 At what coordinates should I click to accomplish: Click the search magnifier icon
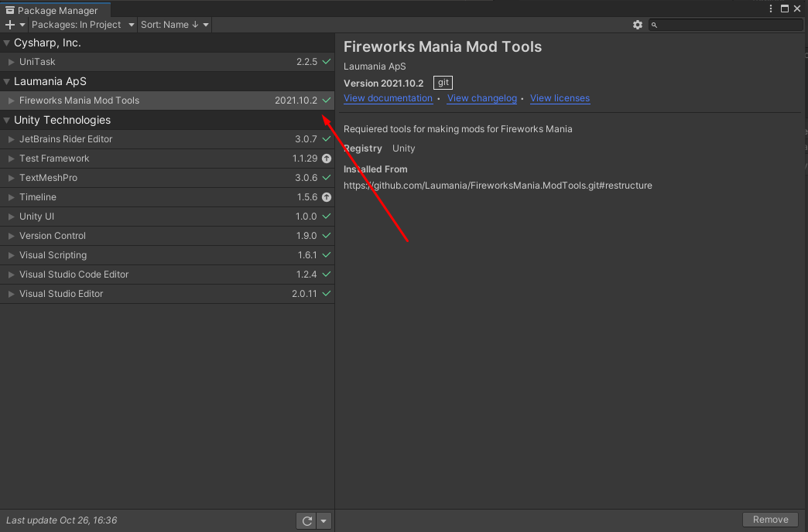653,24
